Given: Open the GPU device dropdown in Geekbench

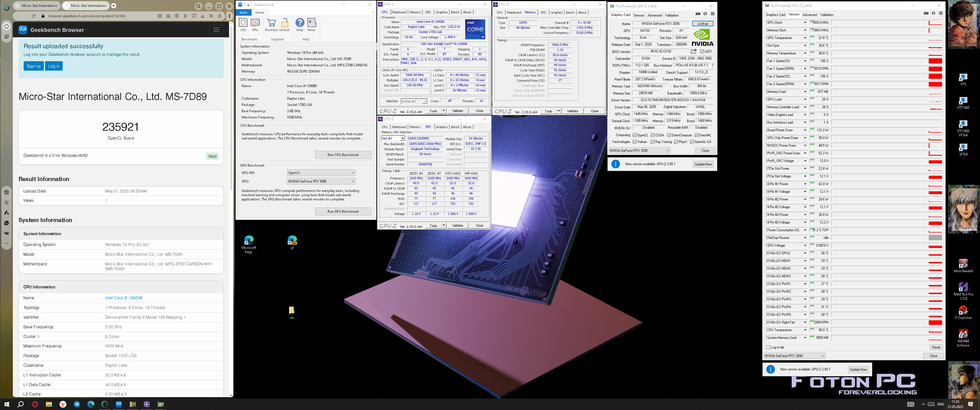Looking at the screenshot, I should (x=321, y=181).
